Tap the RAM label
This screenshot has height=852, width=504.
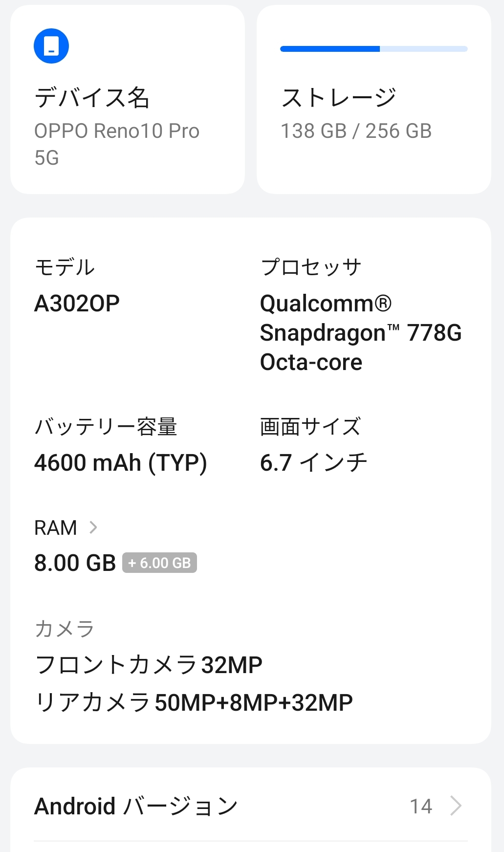(56, 528)
